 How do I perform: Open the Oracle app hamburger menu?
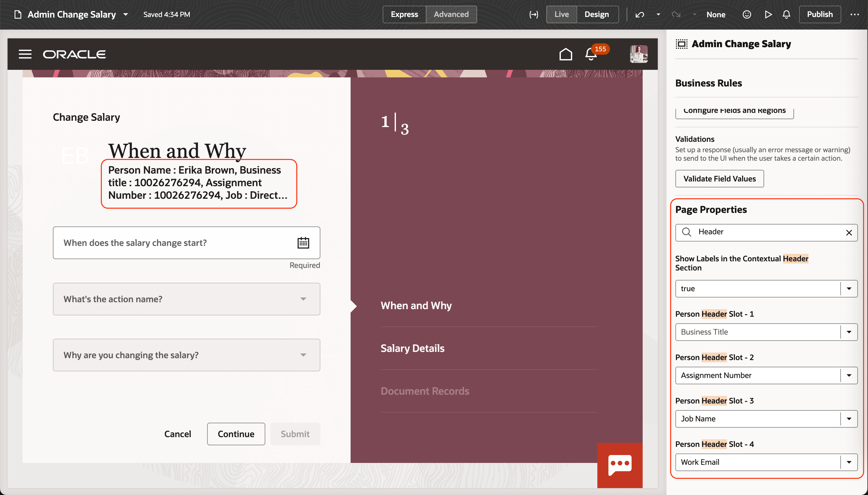[25, 54]
